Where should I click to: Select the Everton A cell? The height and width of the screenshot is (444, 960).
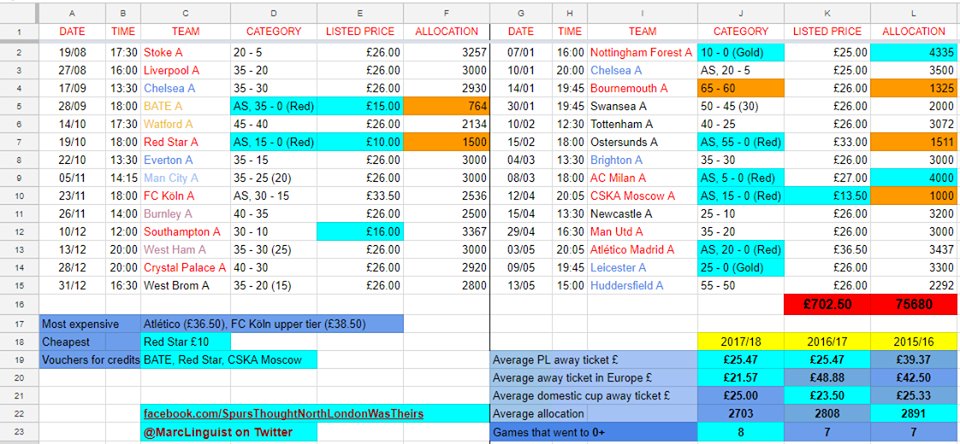pos(186,160)
